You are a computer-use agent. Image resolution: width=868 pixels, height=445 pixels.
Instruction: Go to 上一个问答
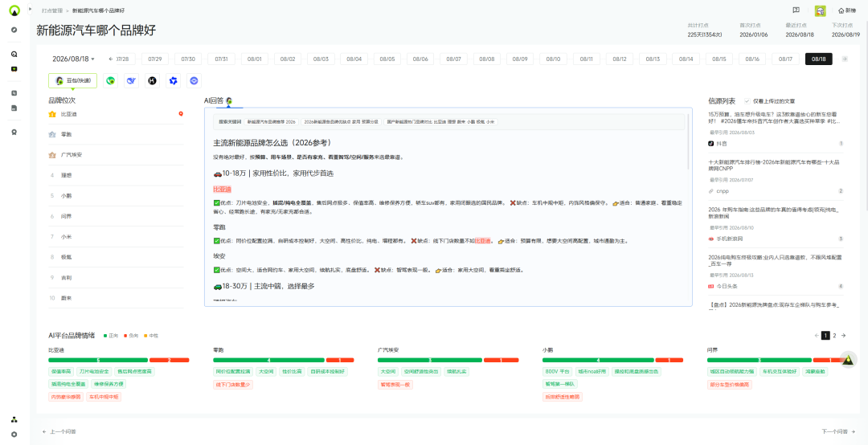tap(59, 431)
